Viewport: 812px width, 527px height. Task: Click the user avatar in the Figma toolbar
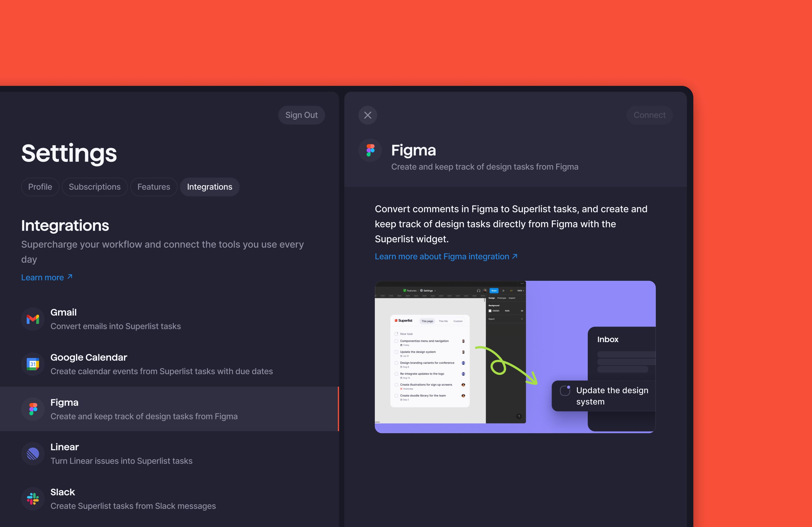tap(485, 290)
